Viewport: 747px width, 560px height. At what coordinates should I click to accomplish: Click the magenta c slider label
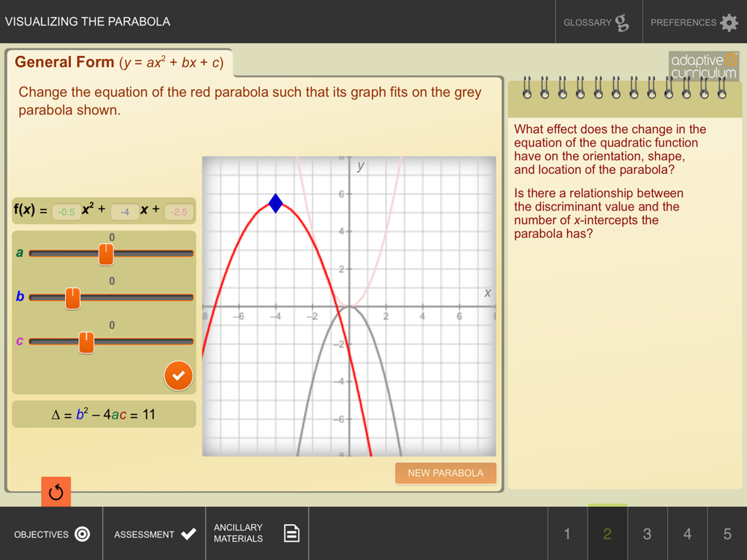coord(19,341)
